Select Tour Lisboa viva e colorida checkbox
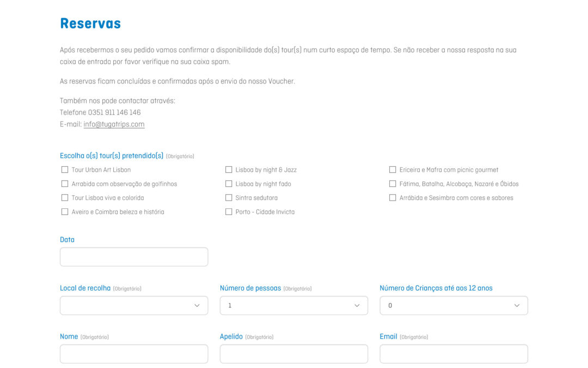 pos(65,197)
